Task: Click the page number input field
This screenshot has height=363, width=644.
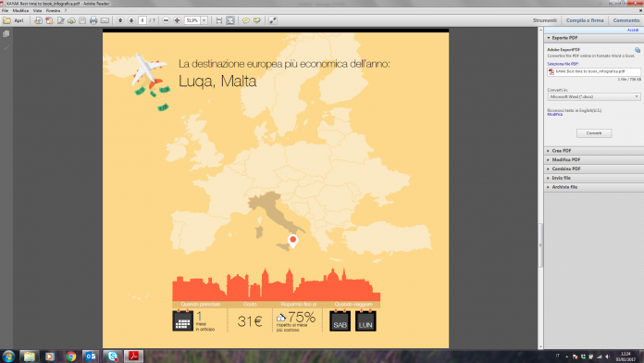Action: pos(142,20)
